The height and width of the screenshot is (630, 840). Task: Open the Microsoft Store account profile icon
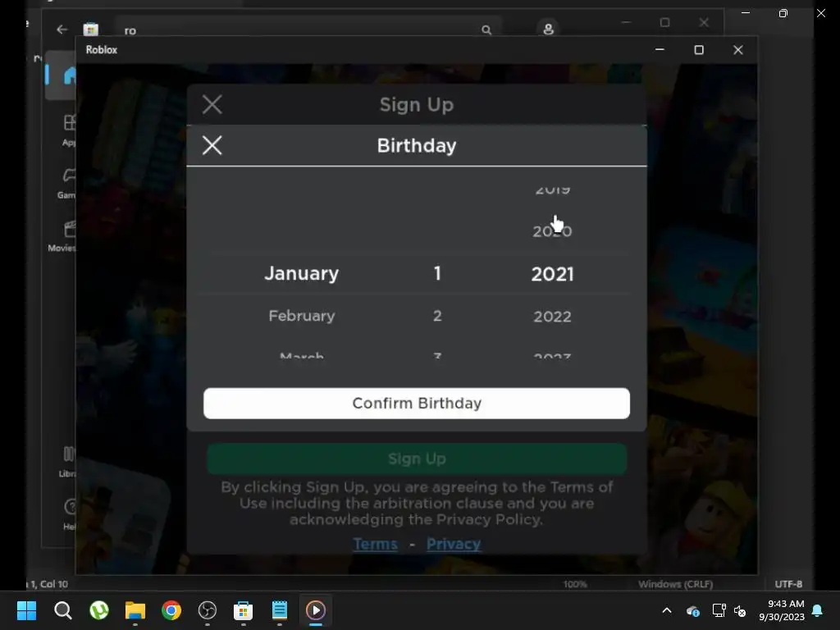(x=548, y=29)
